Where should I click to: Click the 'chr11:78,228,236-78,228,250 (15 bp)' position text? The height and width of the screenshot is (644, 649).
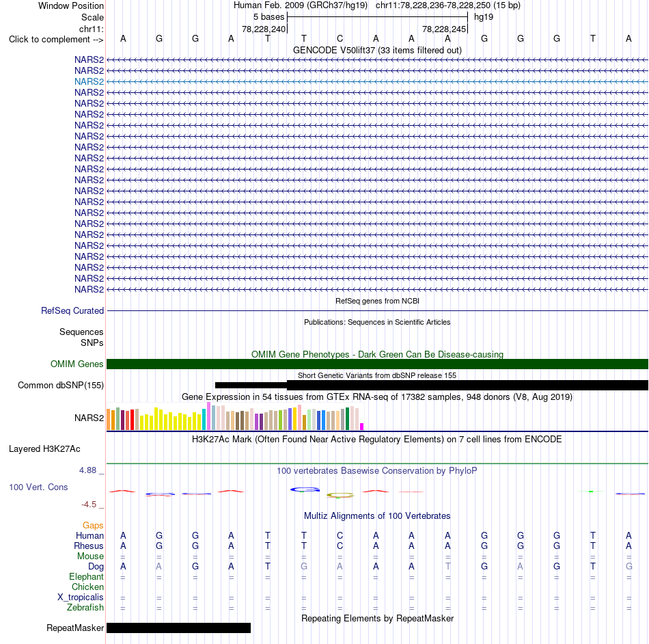coord(448,5)
